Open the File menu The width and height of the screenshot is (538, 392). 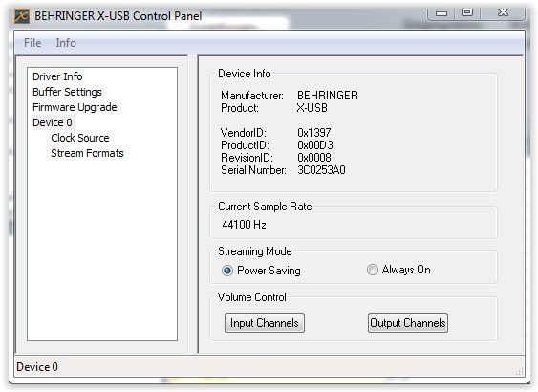pos(32,43)
